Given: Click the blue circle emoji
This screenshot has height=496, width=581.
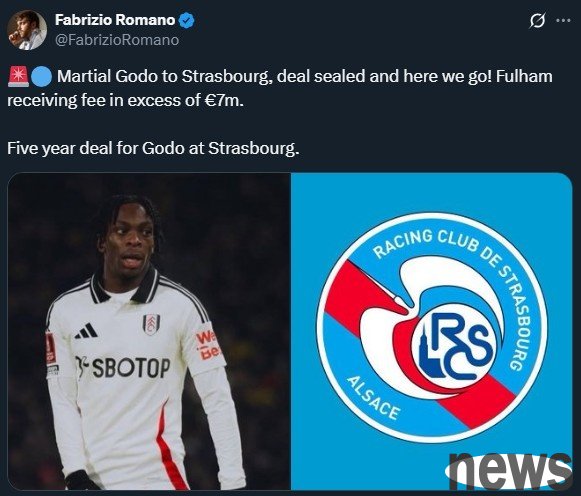Looking at the screenshot, I should (41, 77).
